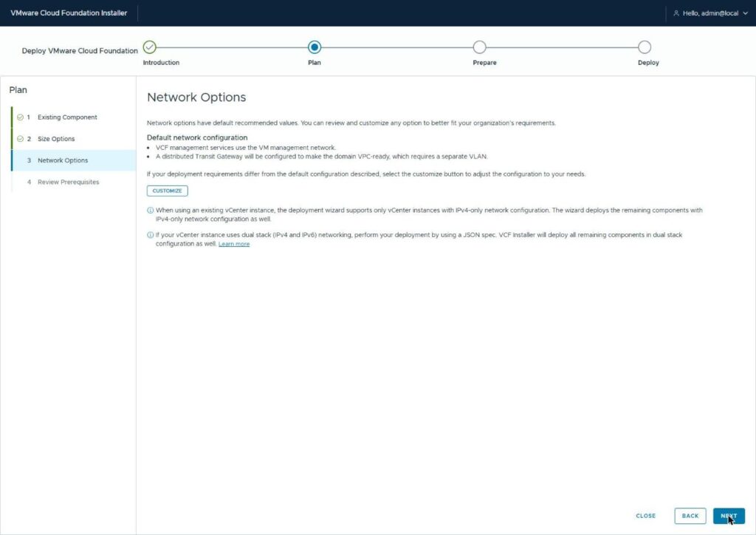Click the Plan sidebar heading
Screen dimensions: 756x535
(18, 90)
